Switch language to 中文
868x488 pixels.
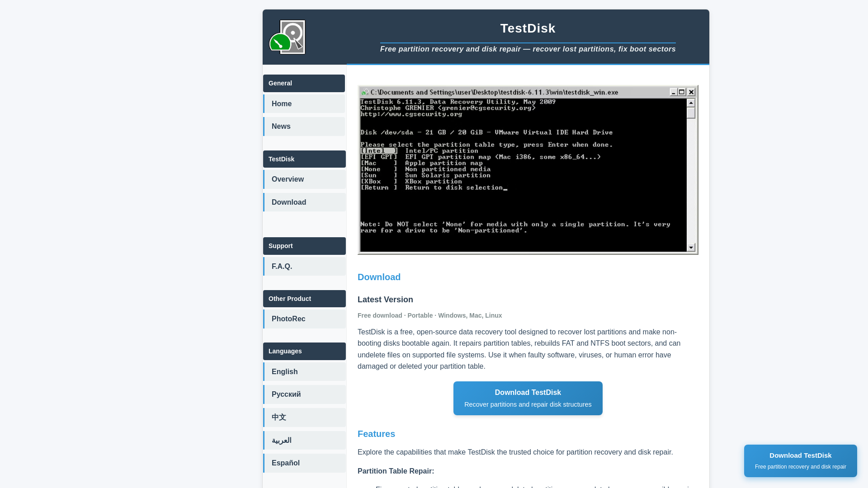click(x=304, y=418)
